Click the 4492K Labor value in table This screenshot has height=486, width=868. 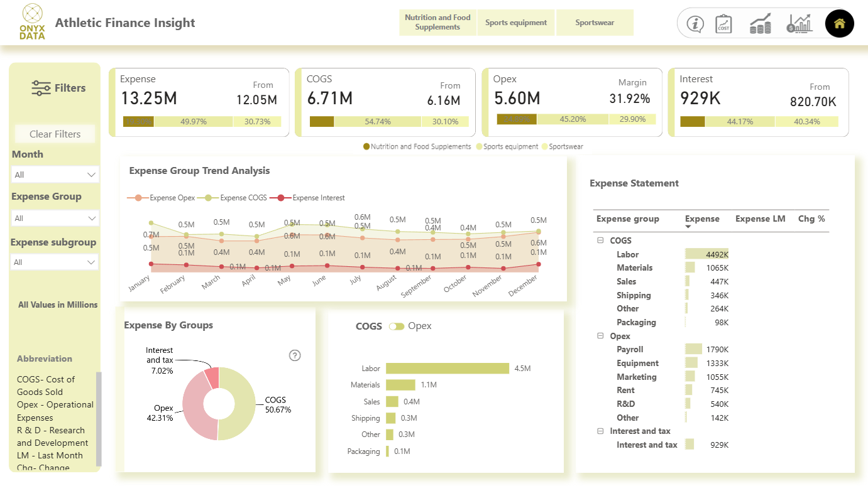tap(717, 254)
